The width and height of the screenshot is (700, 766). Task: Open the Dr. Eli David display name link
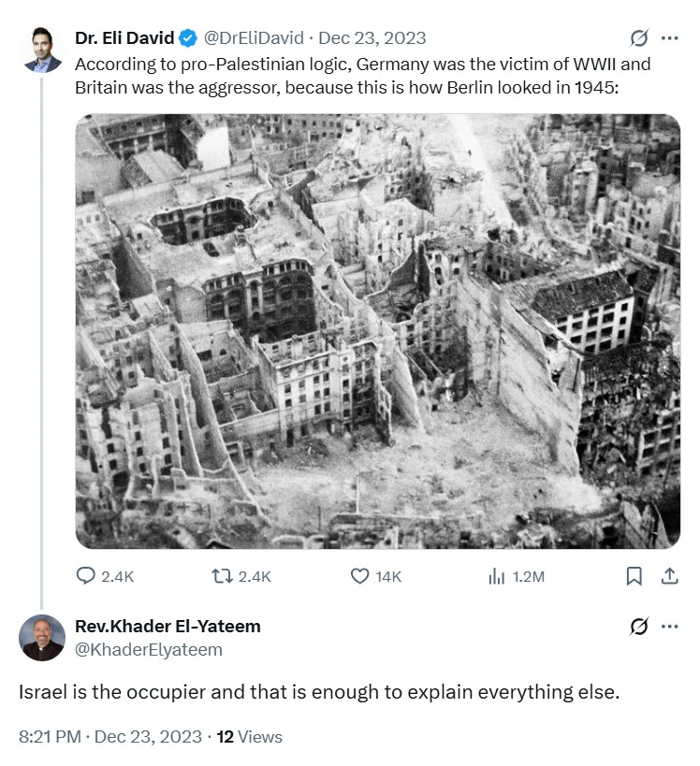tap(124, 38)
